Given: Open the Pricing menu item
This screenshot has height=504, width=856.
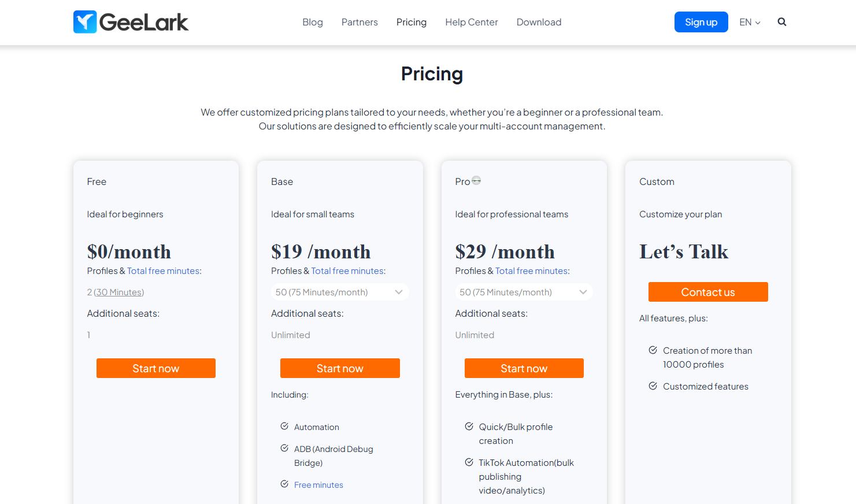Looking at the screenshot, I should pyautogui.click(x=412, y=22).
